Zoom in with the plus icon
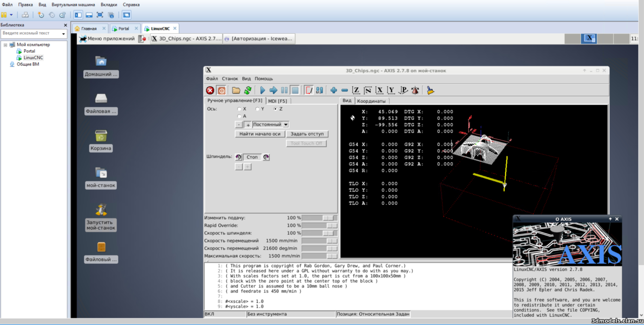Image resolution: width=644 pixels, height=325 pixels. [333, 90]
